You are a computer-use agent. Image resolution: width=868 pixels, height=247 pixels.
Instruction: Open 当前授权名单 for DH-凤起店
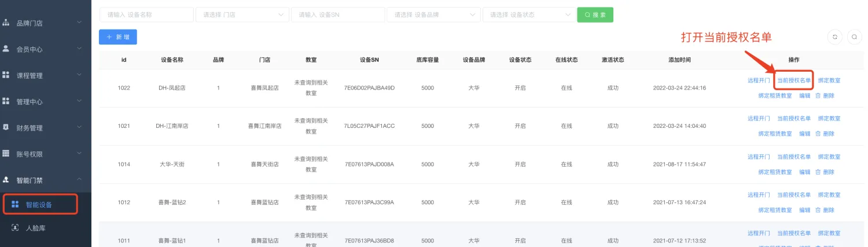coord(793,80)
